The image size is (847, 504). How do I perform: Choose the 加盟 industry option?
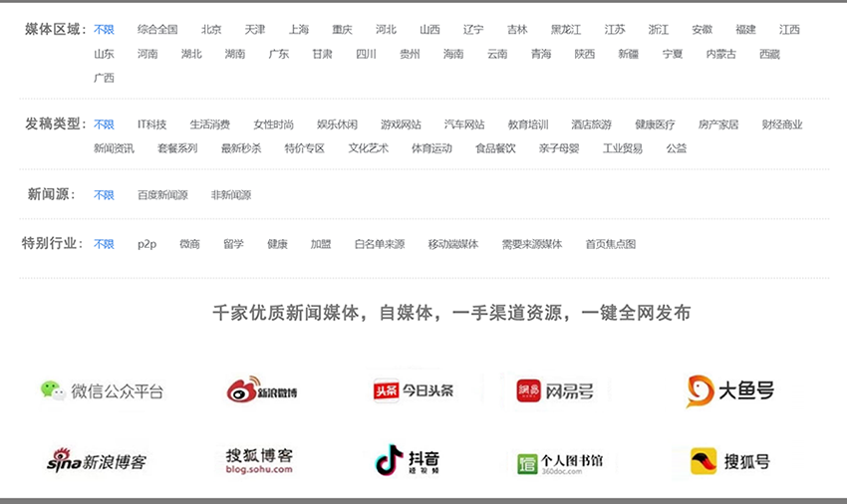tap(321, 244)
